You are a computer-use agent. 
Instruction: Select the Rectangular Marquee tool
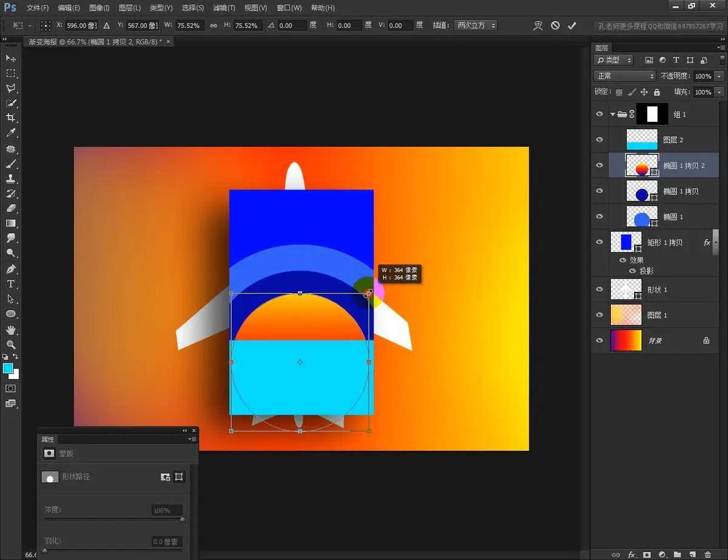click(x=11, y=73)
